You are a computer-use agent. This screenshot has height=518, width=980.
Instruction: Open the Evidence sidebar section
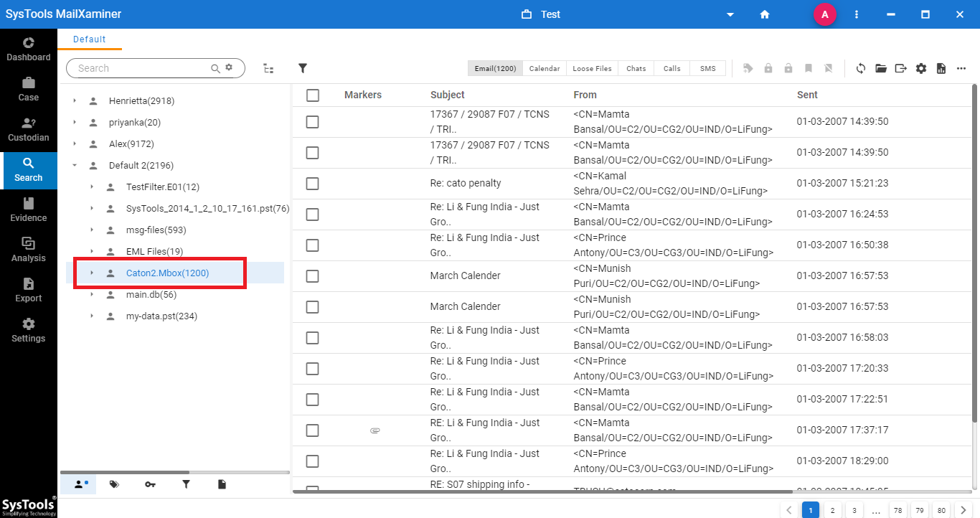[29, 209]
